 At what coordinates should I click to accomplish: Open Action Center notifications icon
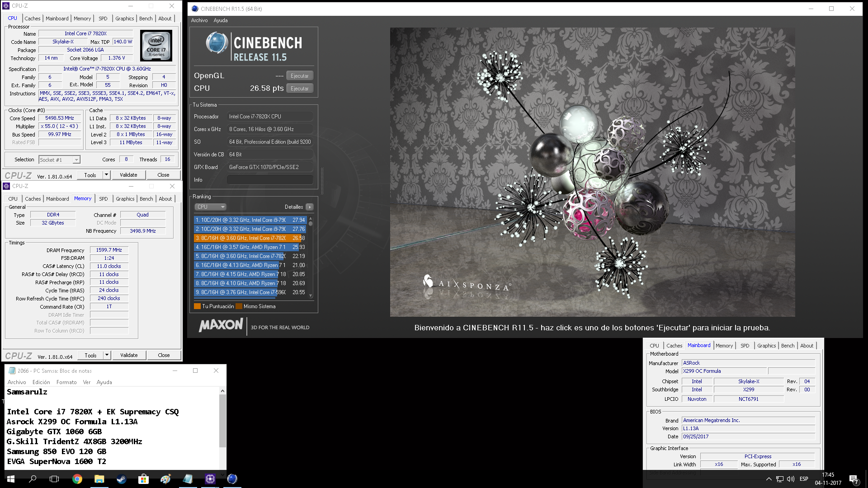(854, 479)
